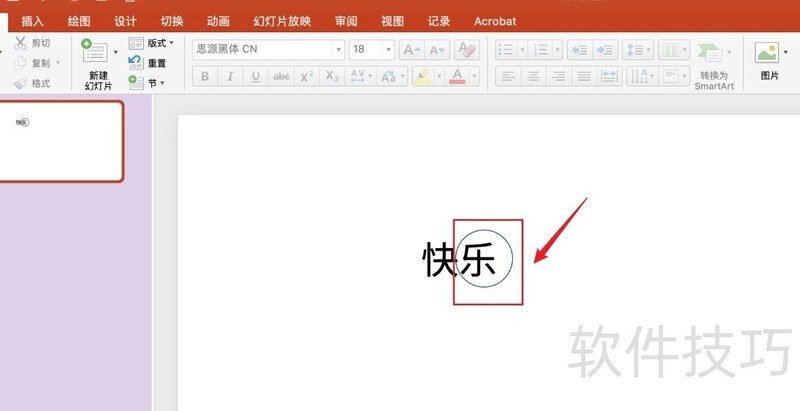The width and height of the screenshot is (800, 411).
Task: Switch to the 视图 tab
Action: tap(392, 21)
